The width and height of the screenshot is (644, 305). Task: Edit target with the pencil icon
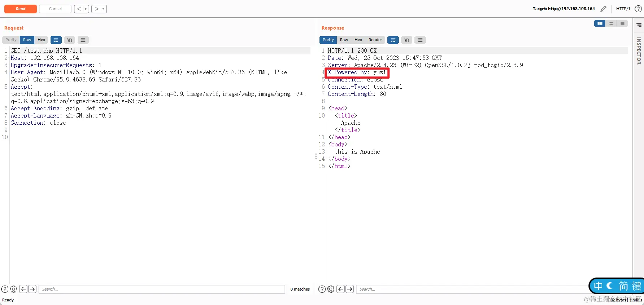[603, 9]
